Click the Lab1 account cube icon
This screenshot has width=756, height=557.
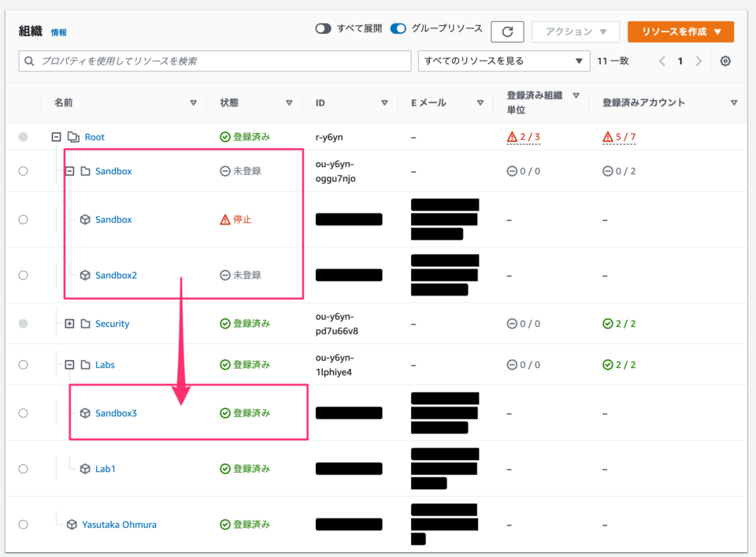(x=84, y=468)
